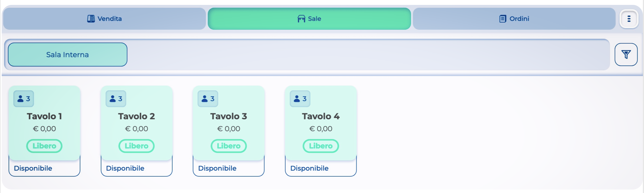This screenshot has height=193, width=644.
Task: Select the Sale tab
Action: [309, 19]
